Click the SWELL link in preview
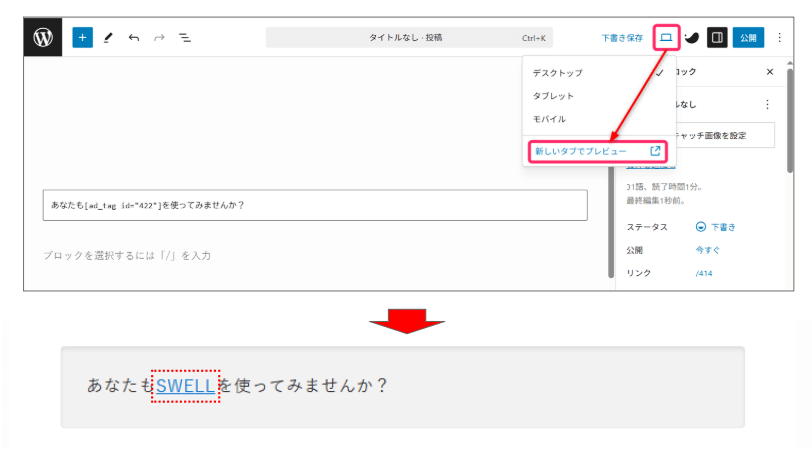The image size is (812, 449). pyautogui.click(x=185, y=386)
